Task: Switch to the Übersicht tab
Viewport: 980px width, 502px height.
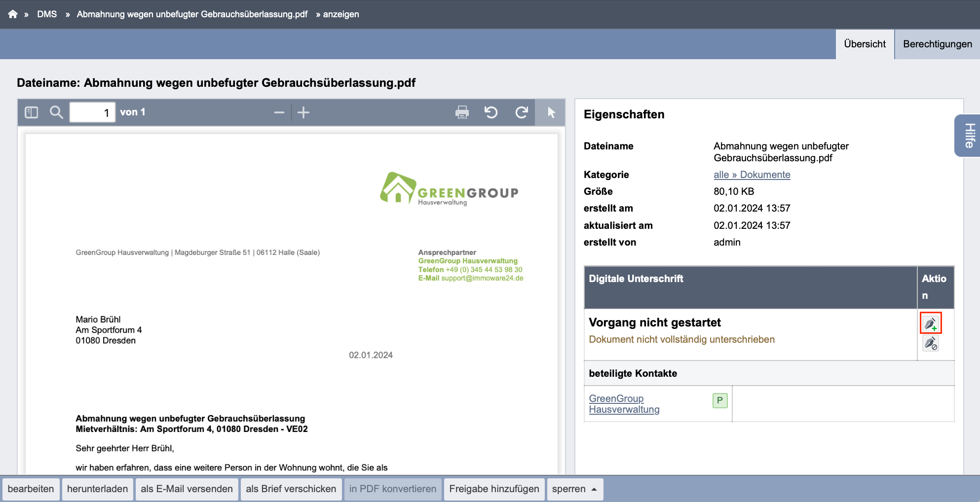Action: coord(865,44)
